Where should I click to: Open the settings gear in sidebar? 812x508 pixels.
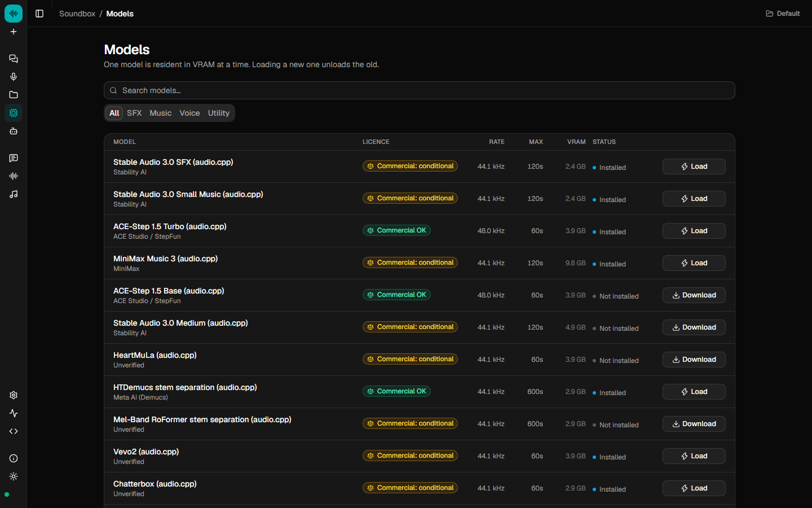14,395
